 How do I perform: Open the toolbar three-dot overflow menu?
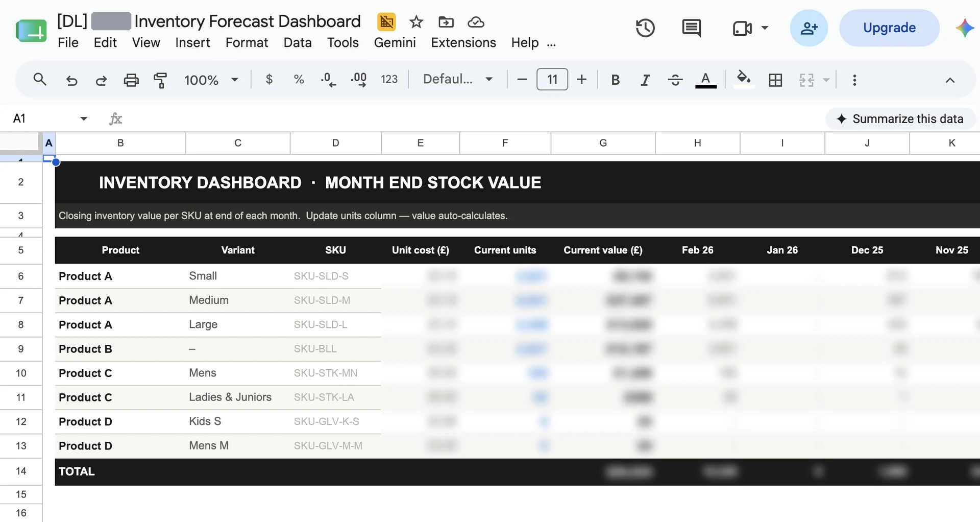pyautogui.click(x=854, y=80)
